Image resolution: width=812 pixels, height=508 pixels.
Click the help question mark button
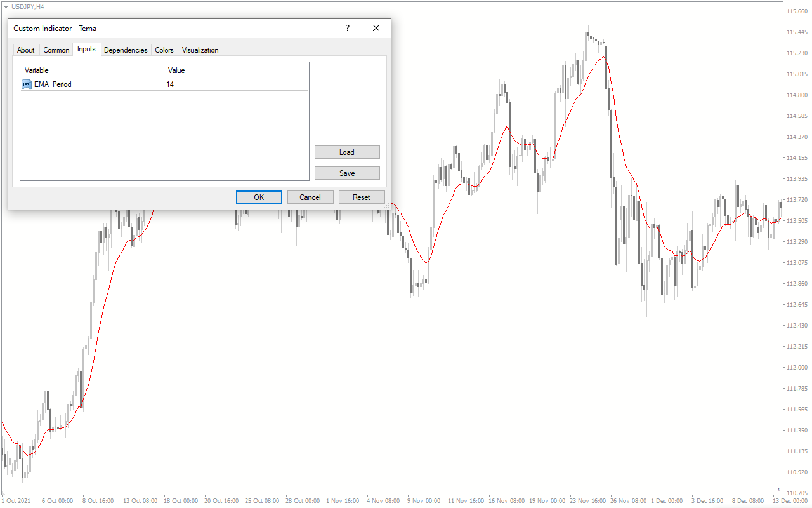(347, 28)
